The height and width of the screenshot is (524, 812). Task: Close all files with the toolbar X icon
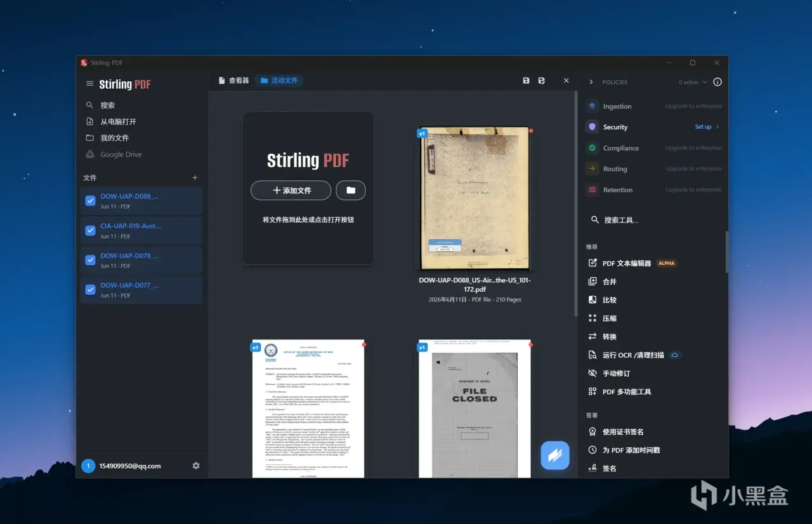(x=566, y=81)
